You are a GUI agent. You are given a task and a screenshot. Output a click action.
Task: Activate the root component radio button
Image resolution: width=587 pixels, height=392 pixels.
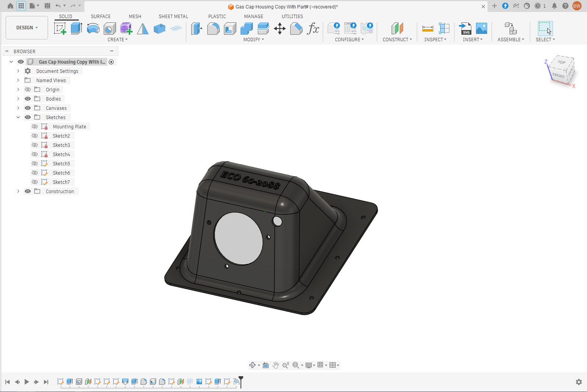111,62
